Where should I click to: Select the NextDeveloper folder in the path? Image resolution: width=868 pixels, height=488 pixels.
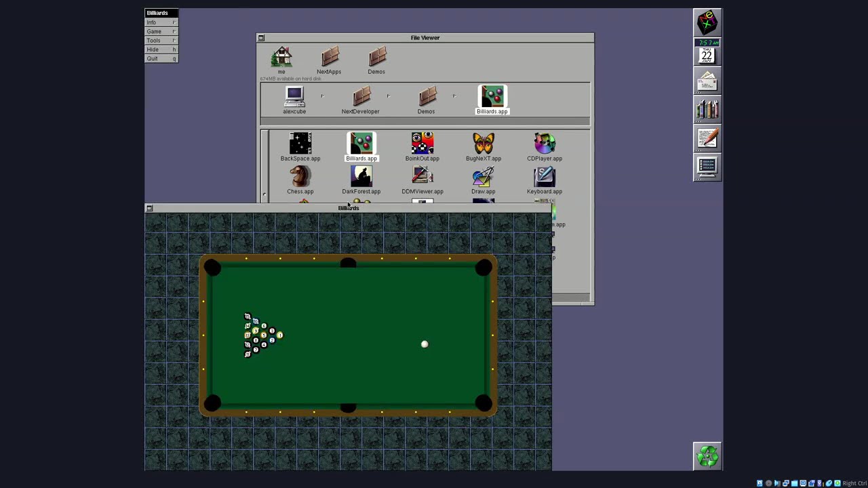click(x=361, y=100)
